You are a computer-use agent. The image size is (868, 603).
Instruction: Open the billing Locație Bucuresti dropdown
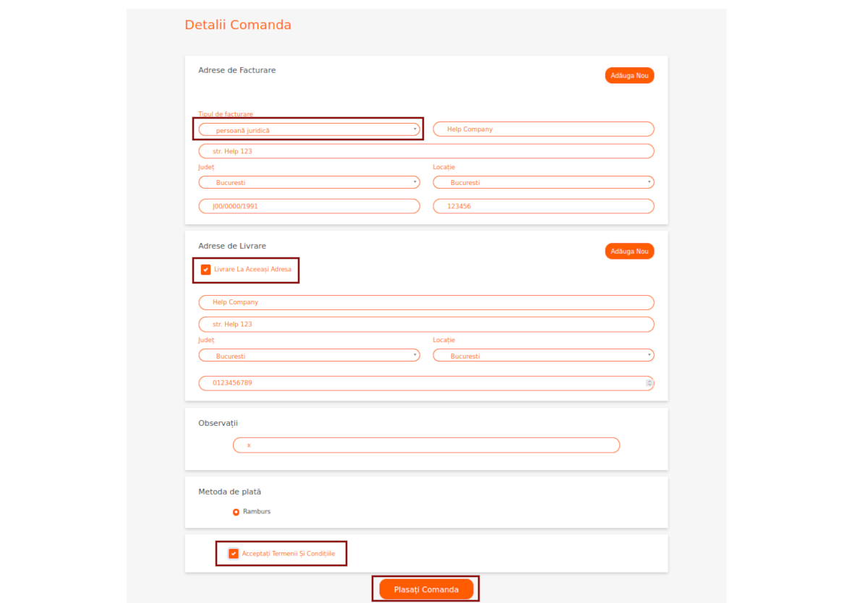[x=543, y=183]
